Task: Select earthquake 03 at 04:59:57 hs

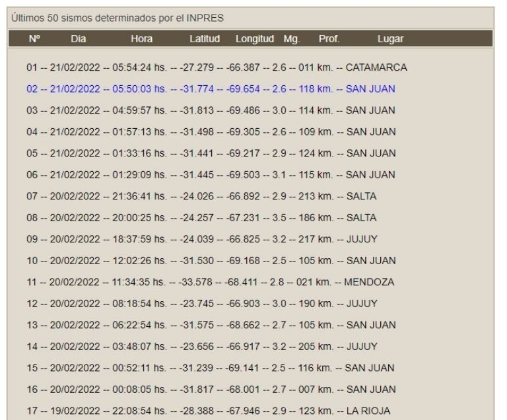Action: 211,110
